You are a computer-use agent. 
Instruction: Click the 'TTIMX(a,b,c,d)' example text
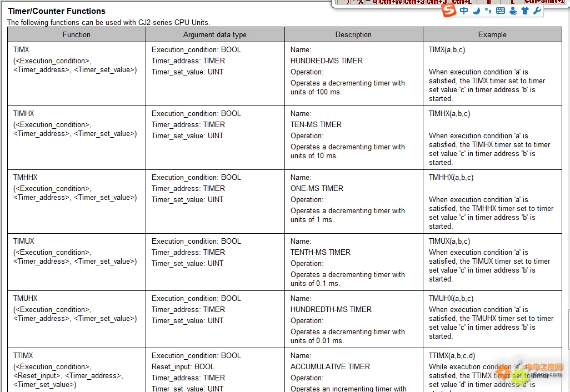[x=452, y=355]
